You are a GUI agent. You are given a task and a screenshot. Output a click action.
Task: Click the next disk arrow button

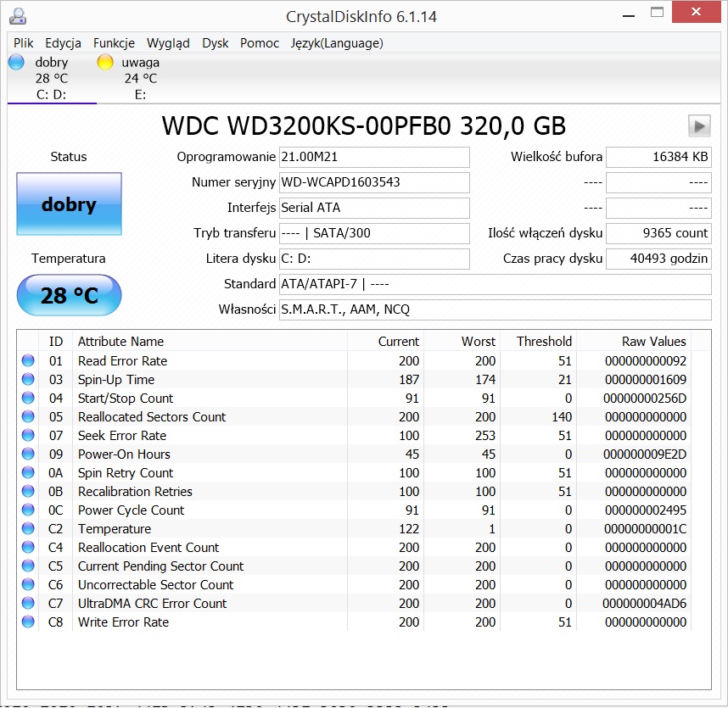[x=699, y=125]
